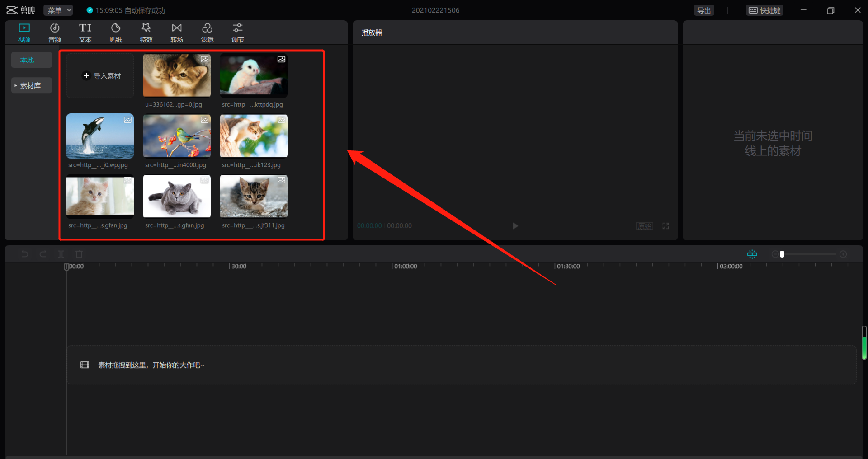Open the 音频 (Audio) tab
The height and width of the screenshot is (459, 868).
point(55,33)
